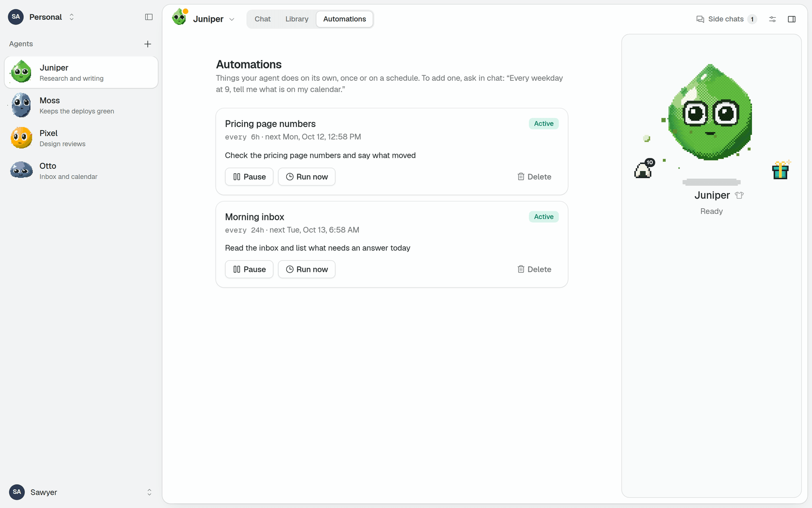Click 'every 24h' schedule text
812x508 pixels.
[x=244, y=230]
